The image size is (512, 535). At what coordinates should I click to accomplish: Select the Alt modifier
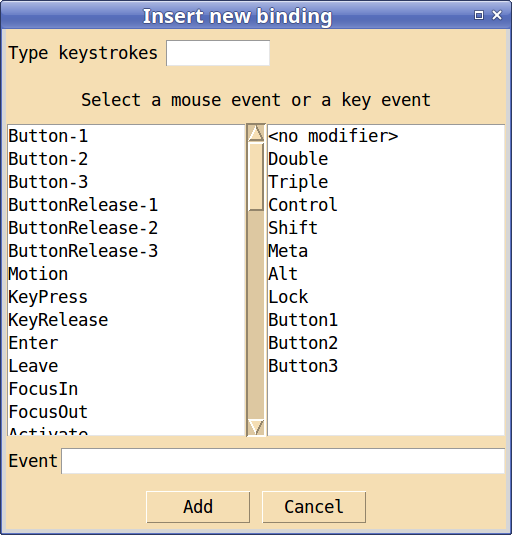(x=386, y=274)
